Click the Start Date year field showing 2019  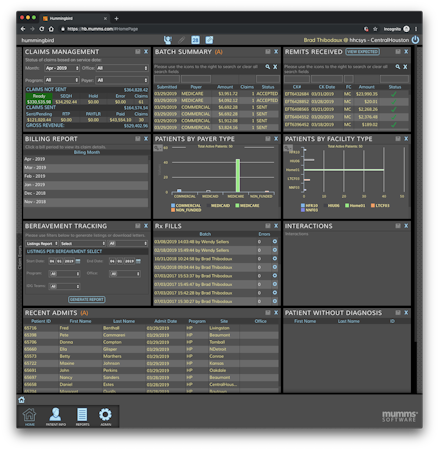tap(69, 261)
